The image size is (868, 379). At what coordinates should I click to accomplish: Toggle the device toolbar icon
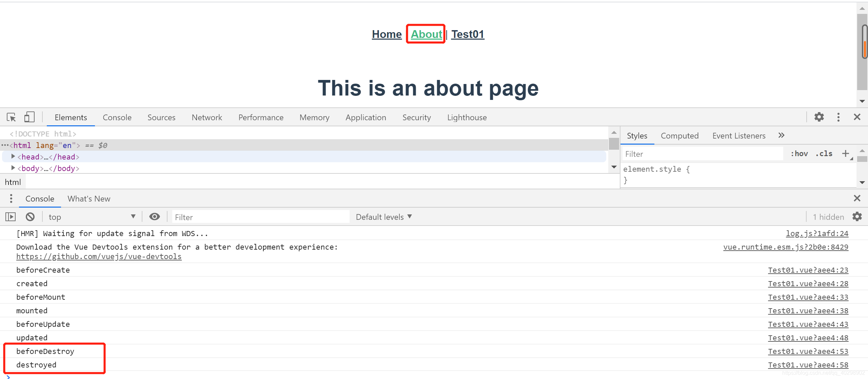(29, 117)
